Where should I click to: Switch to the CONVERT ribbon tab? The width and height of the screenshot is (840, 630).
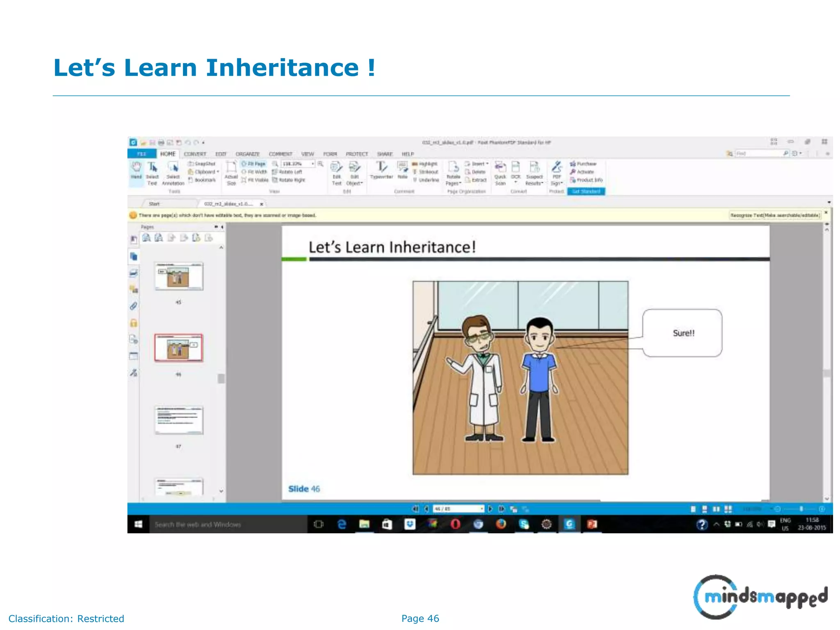point(195,154)
